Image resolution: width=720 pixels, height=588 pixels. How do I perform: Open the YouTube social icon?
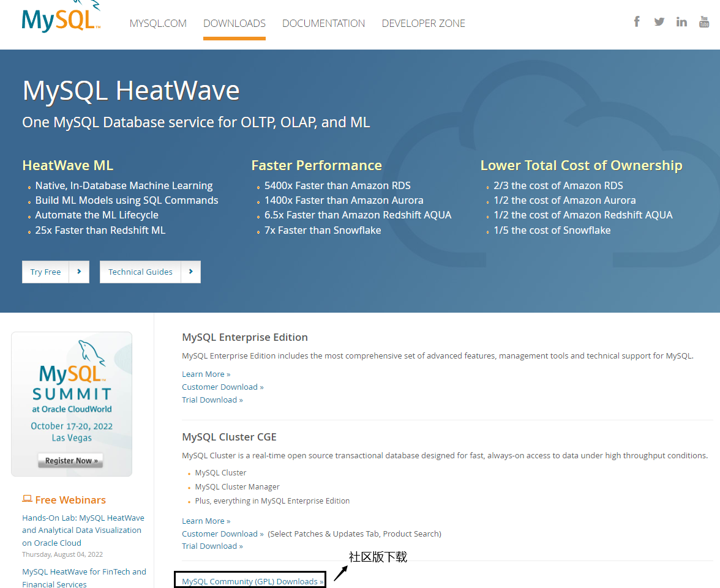(704, 21)
